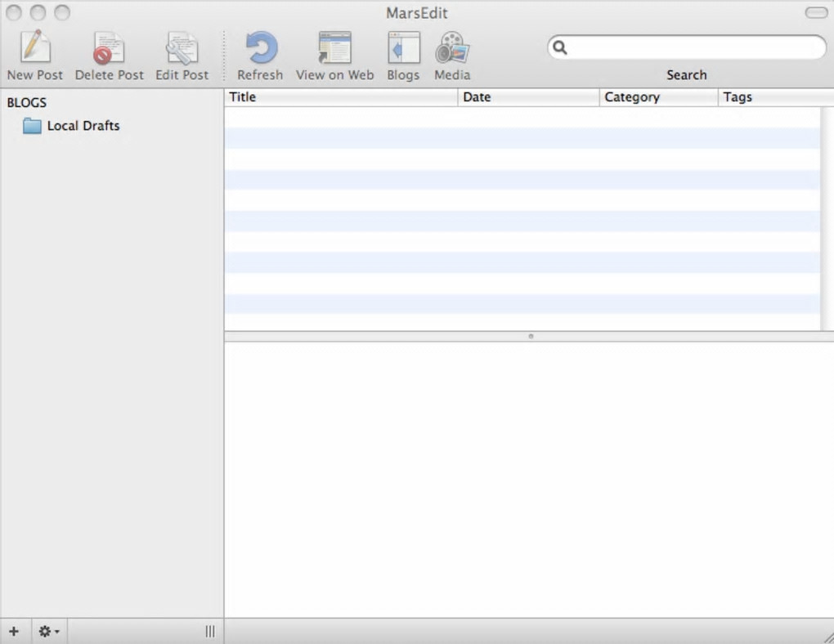The image size is (834, 644).
Task: Sort posts by Title column
Action: (x=340, y=97)
